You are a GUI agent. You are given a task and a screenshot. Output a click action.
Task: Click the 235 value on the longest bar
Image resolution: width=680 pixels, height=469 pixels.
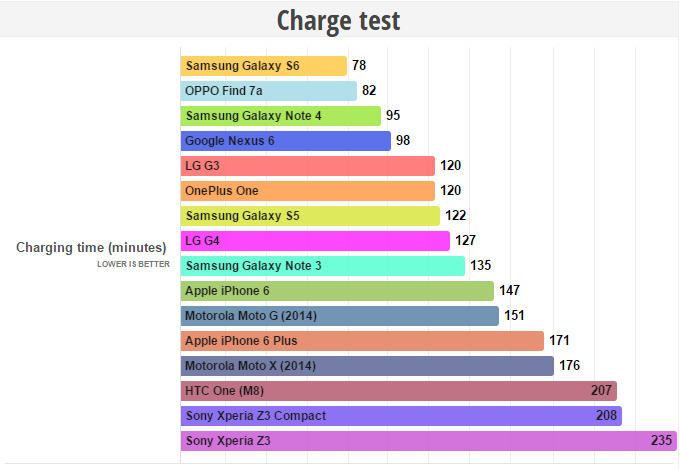(659, 441)
